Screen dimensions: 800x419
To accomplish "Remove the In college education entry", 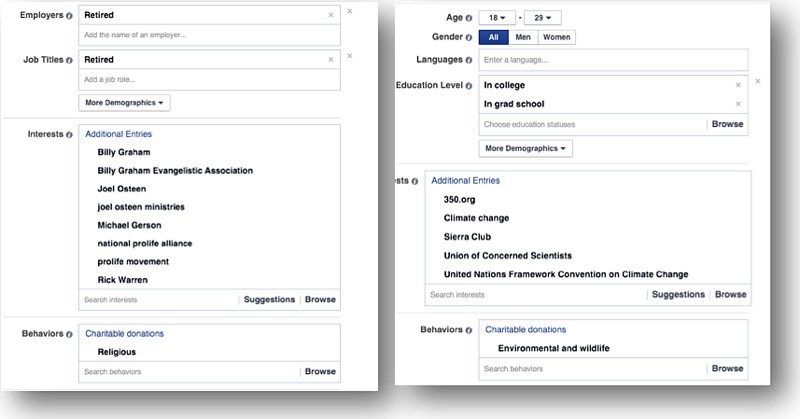I will [738, 85].
